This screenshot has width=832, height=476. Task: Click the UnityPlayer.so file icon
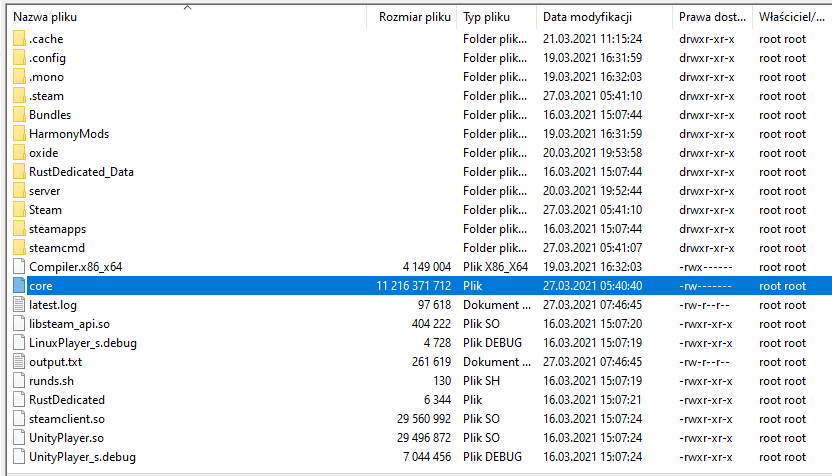(19, 438)
